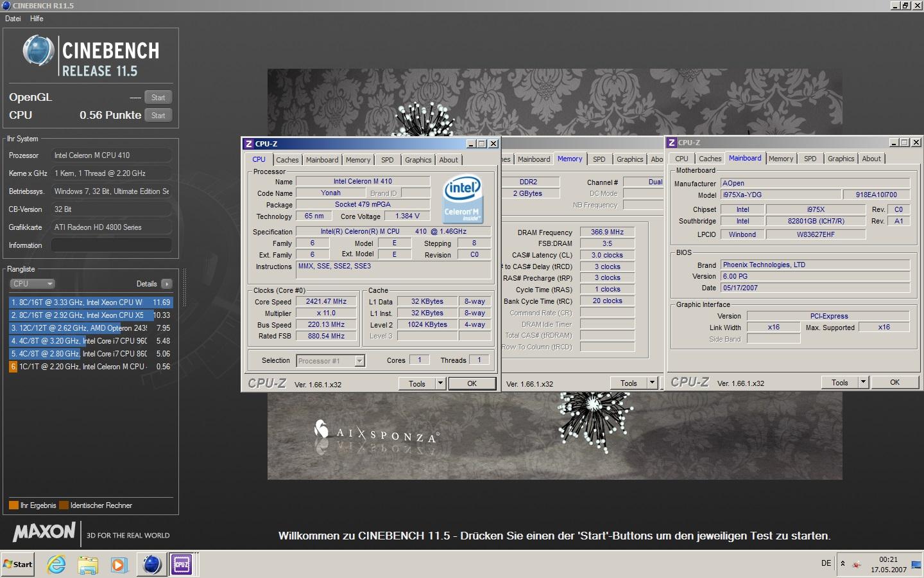This screenshot has height=578, width=924.
Task: Switch to Graphics tab in front CPU-Z
Action: 418,160
